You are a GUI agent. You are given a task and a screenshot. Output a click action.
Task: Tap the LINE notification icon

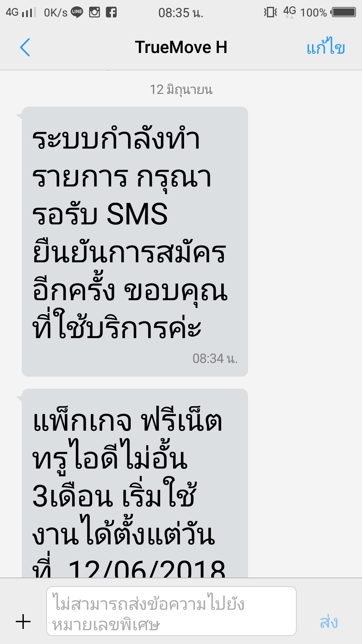pos(77,12)
